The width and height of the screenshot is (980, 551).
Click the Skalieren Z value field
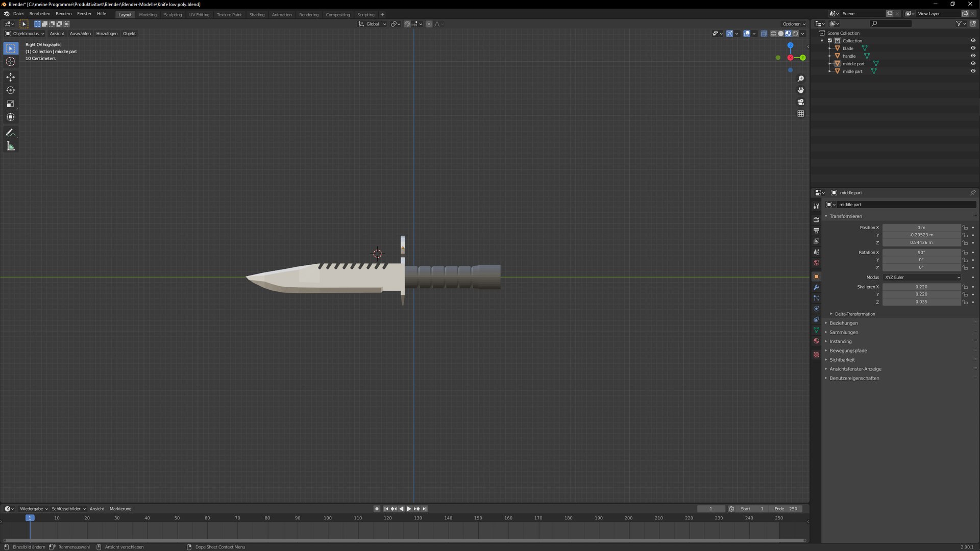pos(921,302)
